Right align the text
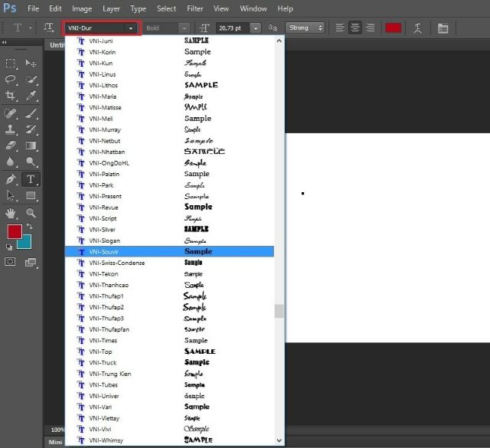The image size is (490, 448). point(371,28)
